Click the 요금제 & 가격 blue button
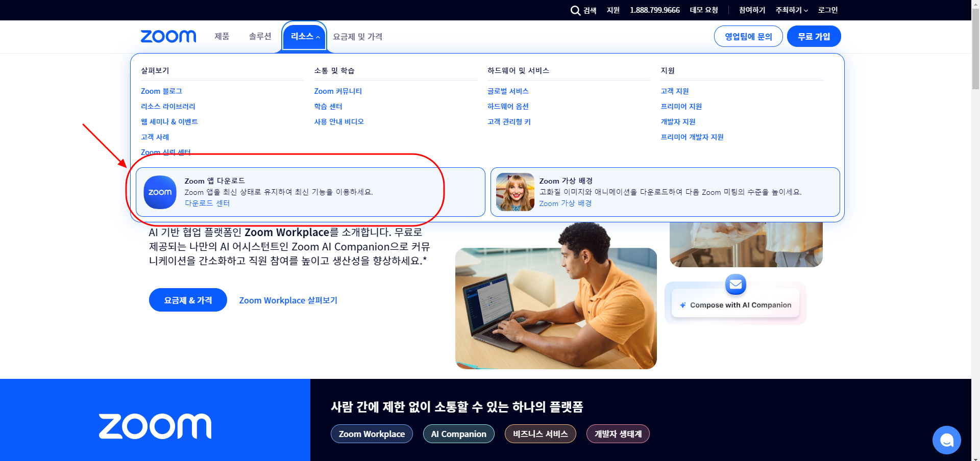The height and width of the screenshot is (461, 980). pyautogui.click(x=188, y=300)
